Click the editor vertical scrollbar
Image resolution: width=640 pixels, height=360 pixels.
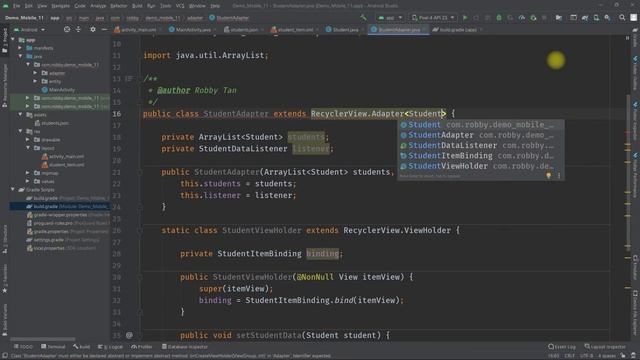[628, 171]
